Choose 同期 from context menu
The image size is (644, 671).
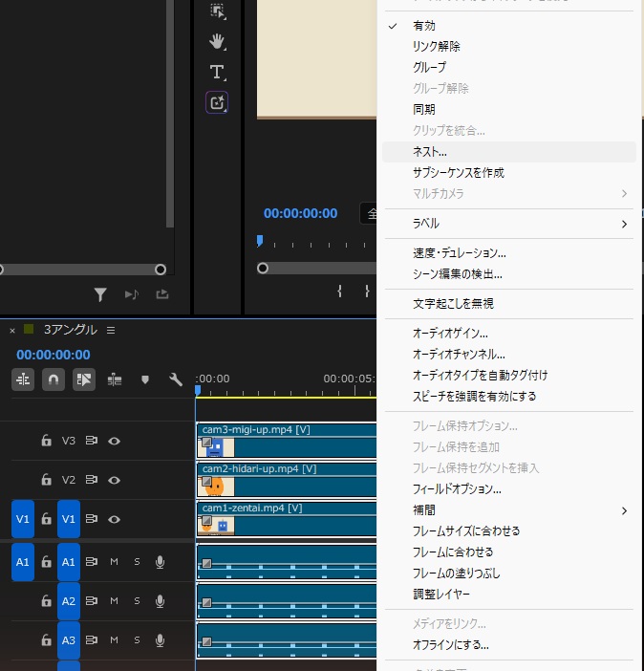coord(508,110)
